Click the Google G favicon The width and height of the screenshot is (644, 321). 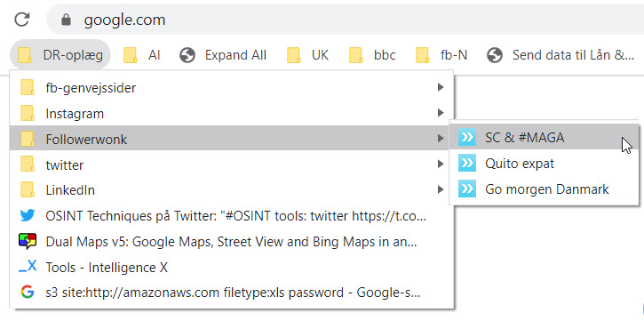coord(28,293)
